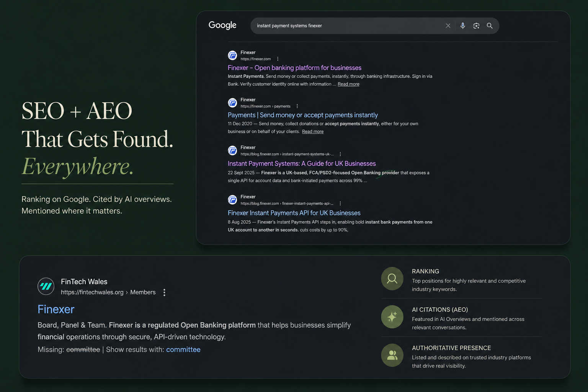Click the RANKING magnifier circle icon

coord(392,279)
